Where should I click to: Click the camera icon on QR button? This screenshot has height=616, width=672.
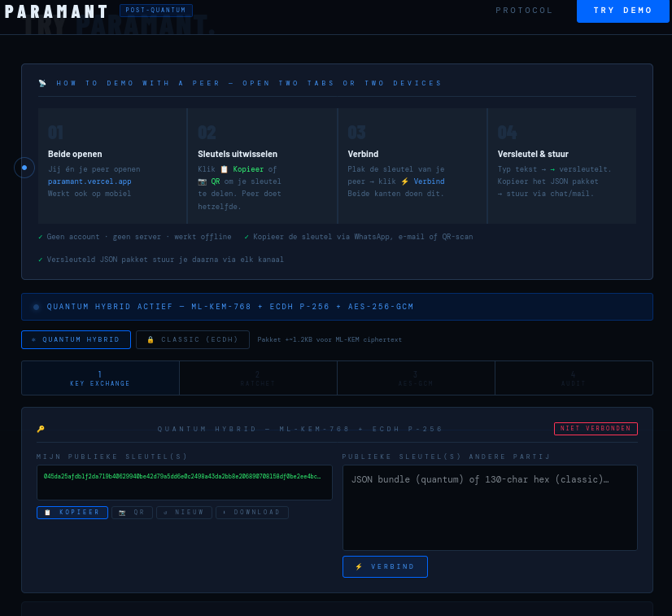pos(122,513)
